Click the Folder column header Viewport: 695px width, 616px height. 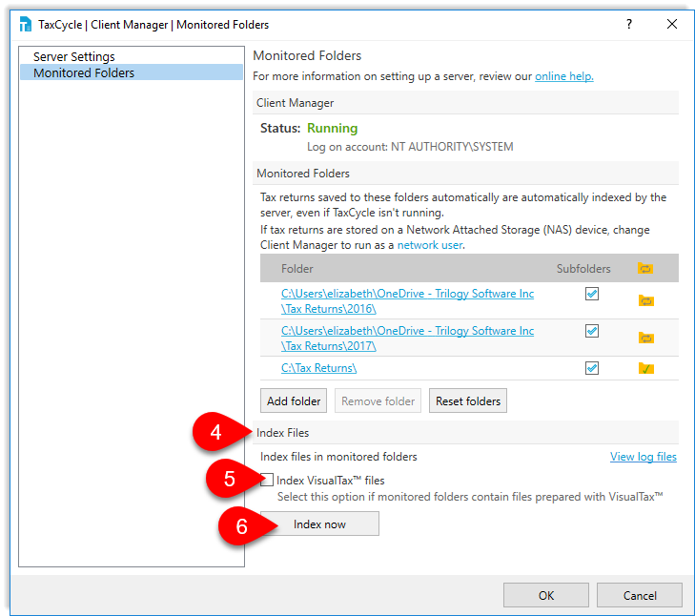(x=296, y=269)
